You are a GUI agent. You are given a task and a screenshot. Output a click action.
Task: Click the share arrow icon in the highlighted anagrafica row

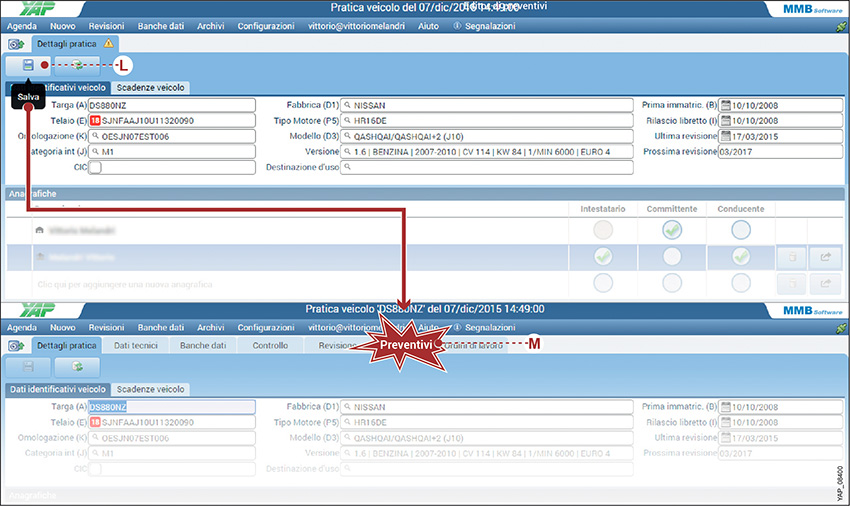pos(825,257)
